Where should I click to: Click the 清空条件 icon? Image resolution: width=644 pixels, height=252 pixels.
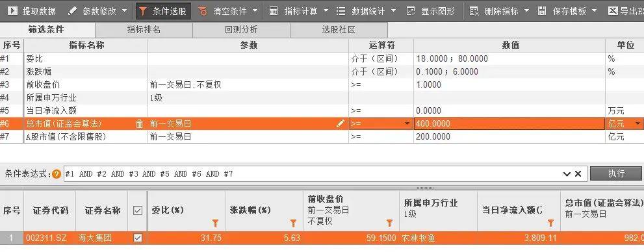coord(203,11)
